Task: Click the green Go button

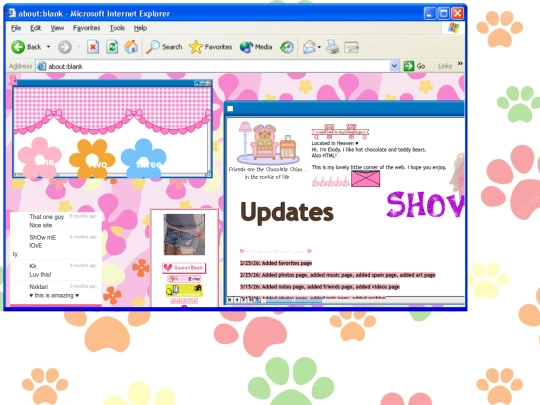Action: (415, 66)
